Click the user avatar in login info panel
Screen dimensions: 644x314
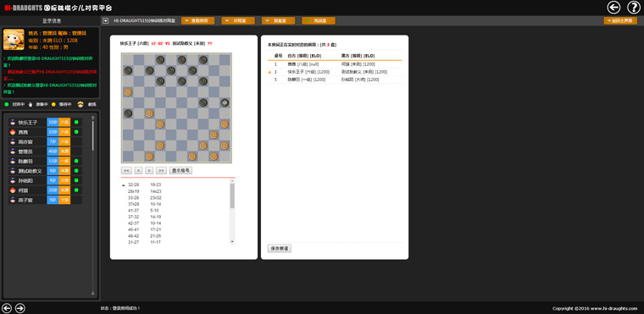(14, 40)
